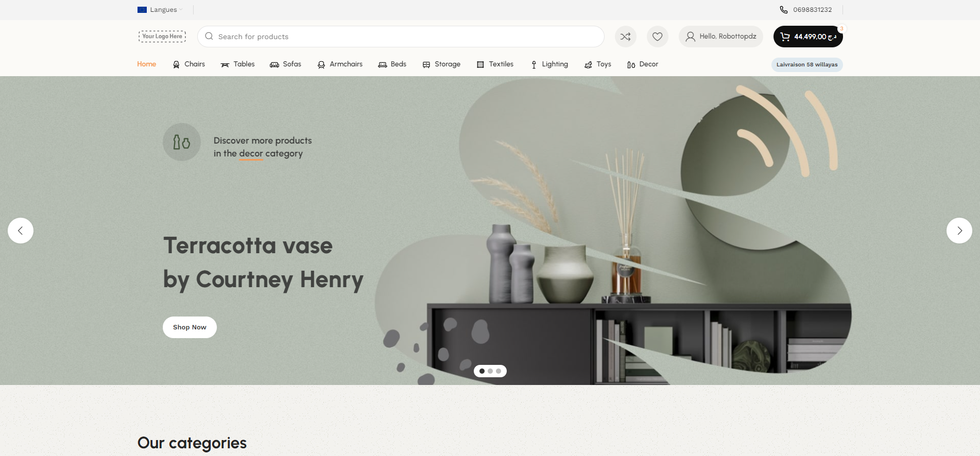Expand the Langues language dropdown

click(x=160, y=10)
